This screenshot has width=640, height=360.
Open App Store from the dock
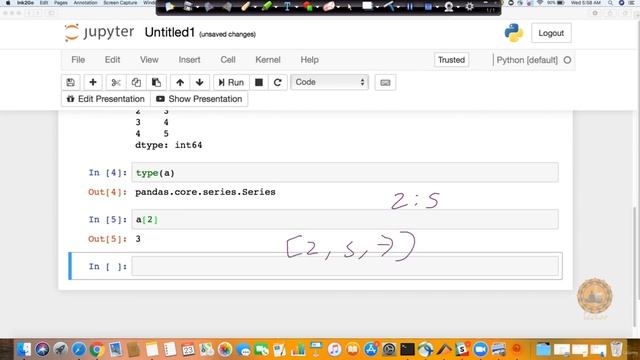371,349
